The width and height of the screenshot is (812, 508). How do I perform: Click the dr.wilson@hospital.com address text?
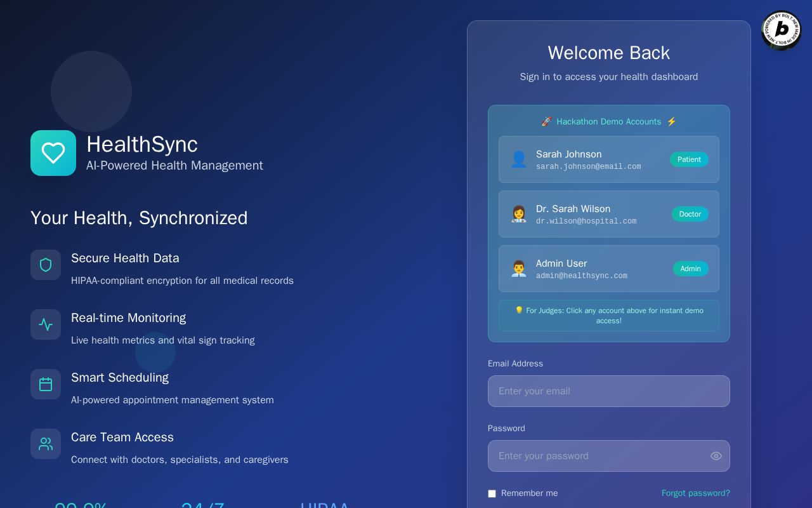point(586,222)
